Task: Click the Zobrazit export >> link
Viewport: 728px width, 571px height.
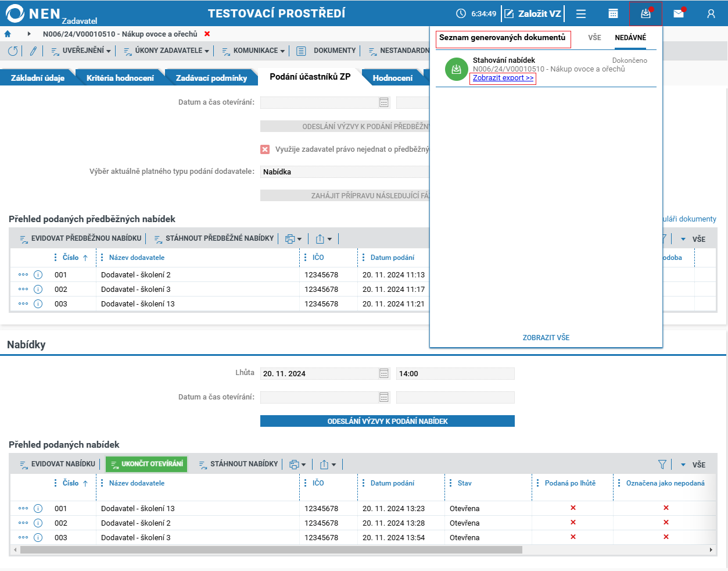Action: click(503, 78)
